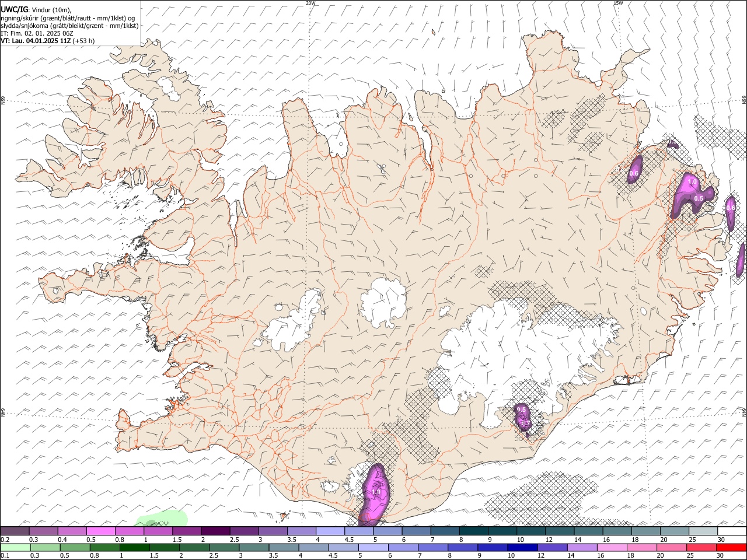Screen dimensions: 747x560
Task: Click the dark green swatch labeled 1 in the lower legend
Action: (x=134, y=547)
